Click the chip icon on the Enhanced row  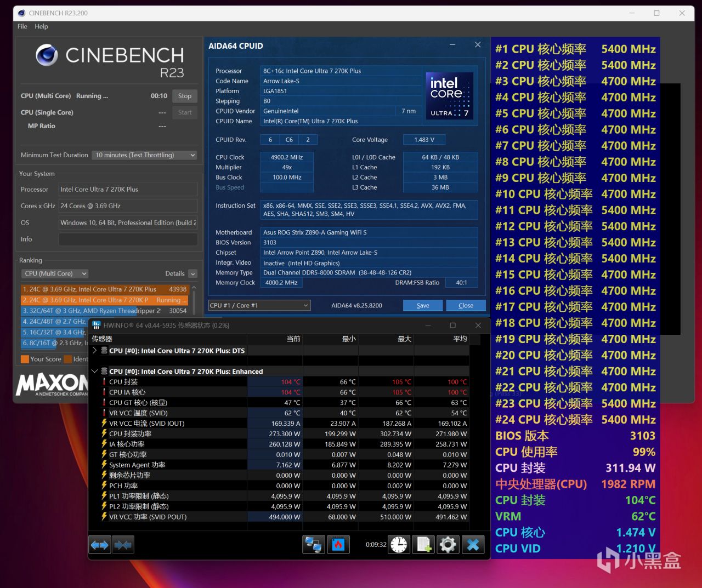click(104, 371)
